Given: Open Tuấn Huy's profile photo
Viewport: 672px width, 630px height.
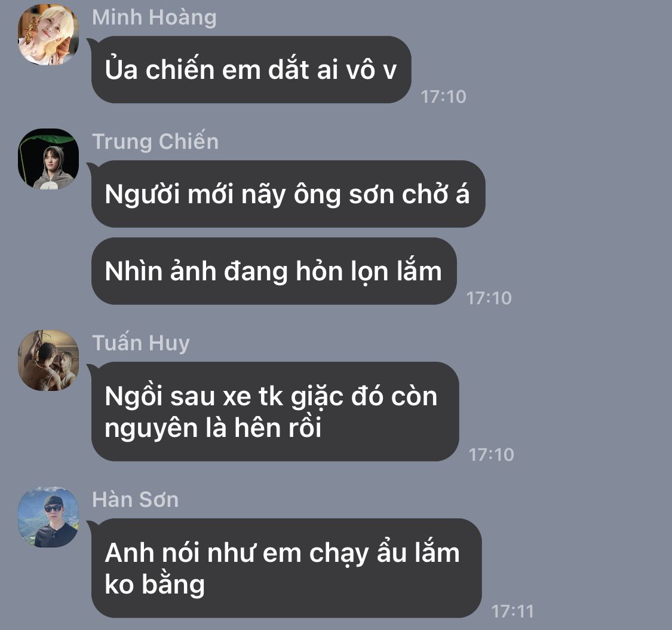Looking at the screenshot, I should (x=48, y=360).
